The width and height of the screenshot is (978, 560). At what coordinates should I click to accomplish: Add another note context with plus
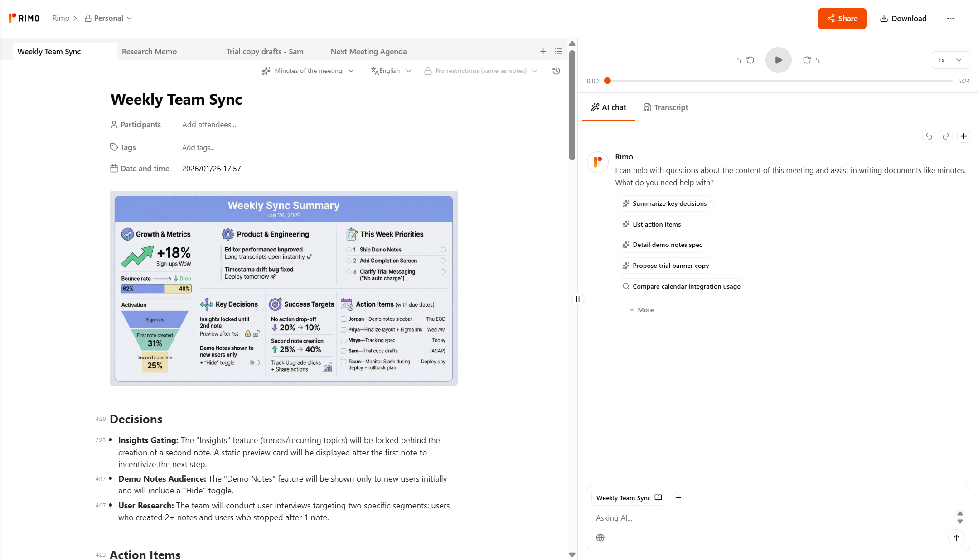678,497
